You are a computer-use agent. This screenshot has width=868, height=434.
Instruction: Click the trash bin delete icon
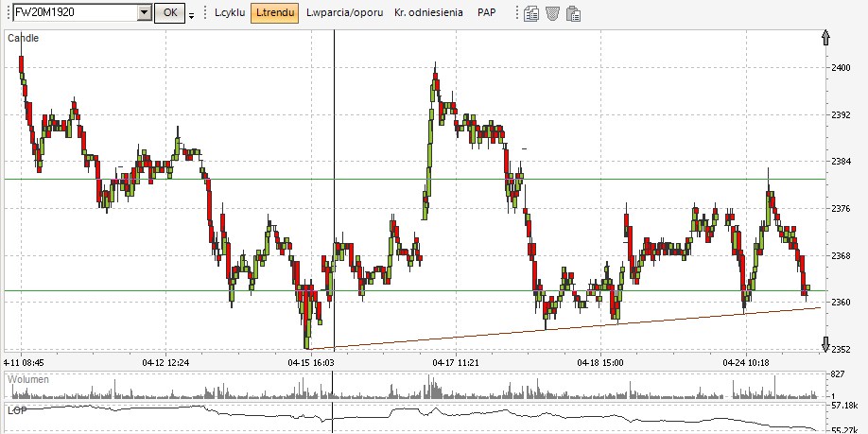552,13
